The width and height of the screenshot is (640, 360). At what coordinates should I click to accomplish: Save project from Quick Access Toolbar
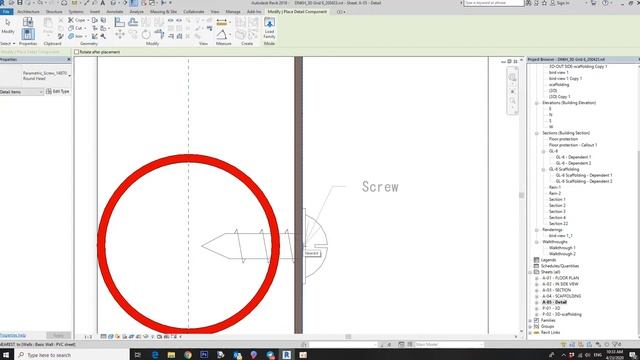[x=19, y=3]
